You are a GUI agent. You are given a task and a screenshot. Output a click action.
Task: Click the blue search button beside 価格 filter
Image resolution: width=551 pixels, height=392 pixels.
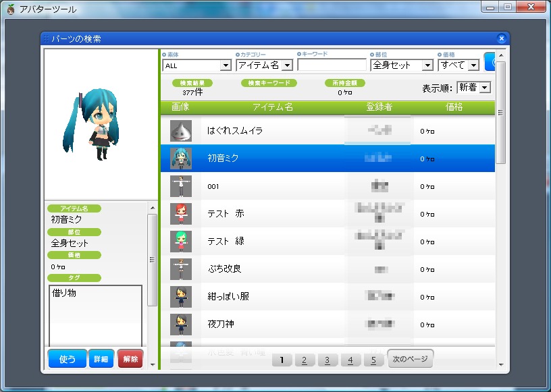(x=490, y=62)
